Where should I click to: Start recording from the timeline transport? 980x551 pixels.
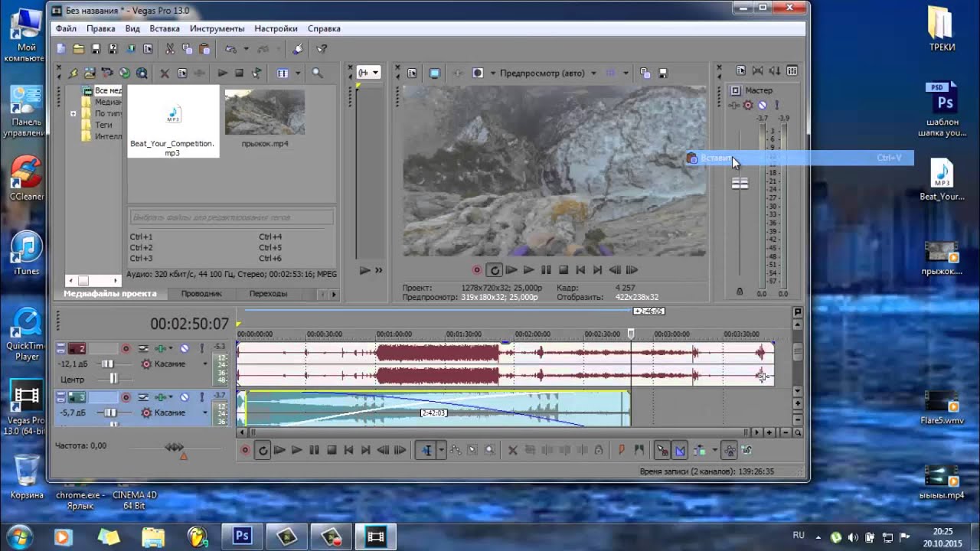(x=245, y=450)
